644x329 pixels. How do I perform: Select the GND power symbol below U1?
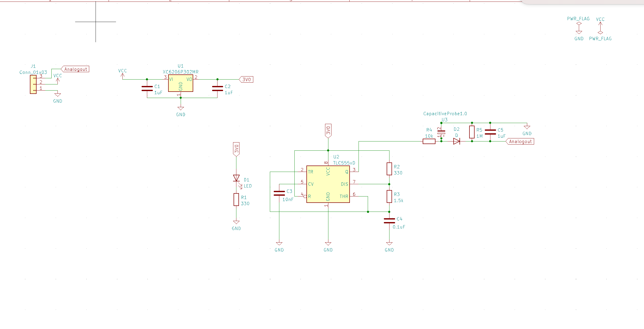181,109
